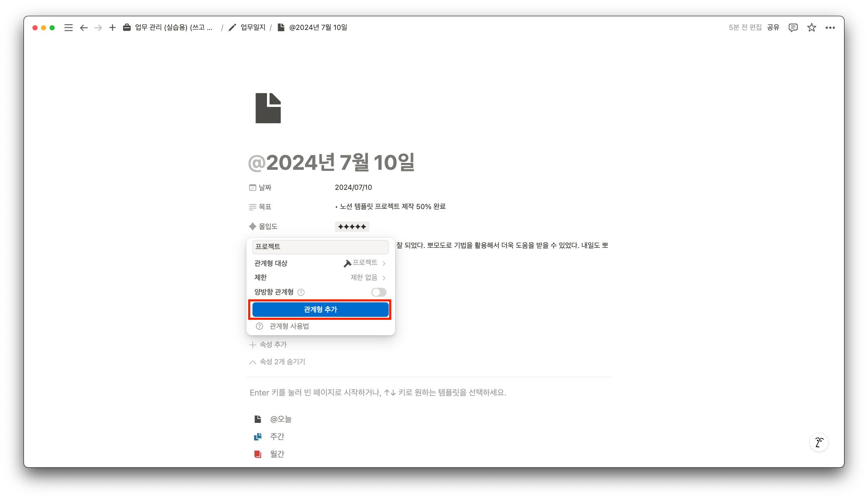Click the plus new page icon
868x499 pixels.
(112, 28)
